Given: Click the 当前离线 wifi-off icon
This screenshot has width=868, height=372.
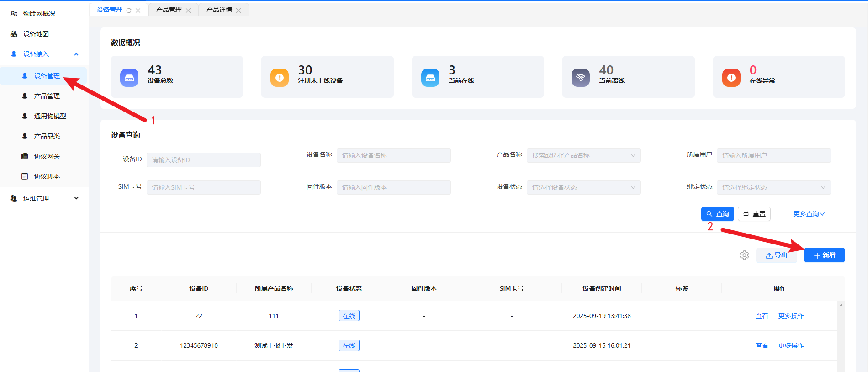Looking at the screenshot, I should [x=580, y=77].
